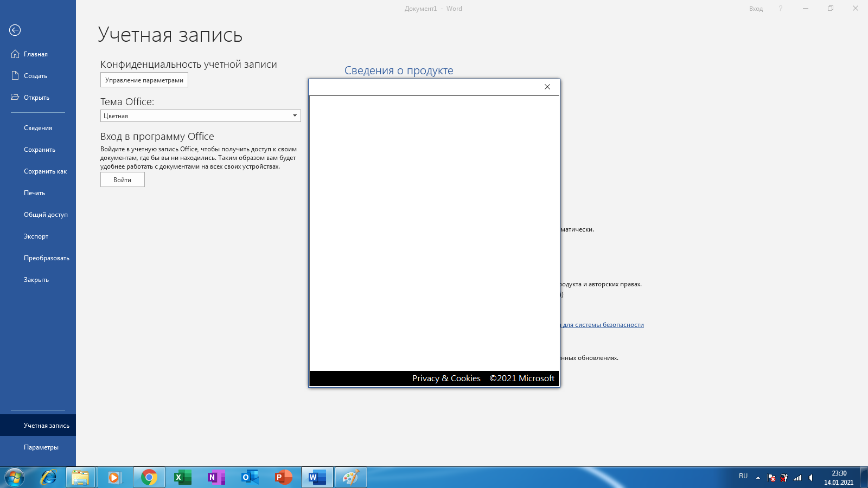Image resolution: width=868 pixels, height=488 pixels.
Task: Go back using the arrow circle icon
Action: click(x=15, y=30)
